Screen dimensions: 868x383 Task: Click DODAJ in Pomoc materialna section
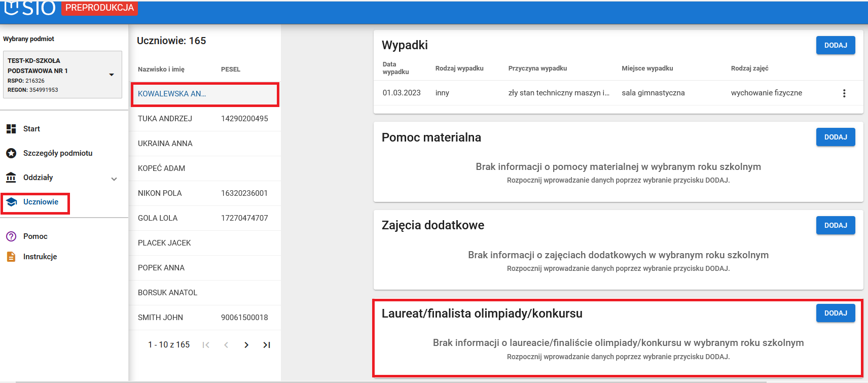[x=836, y=137]
